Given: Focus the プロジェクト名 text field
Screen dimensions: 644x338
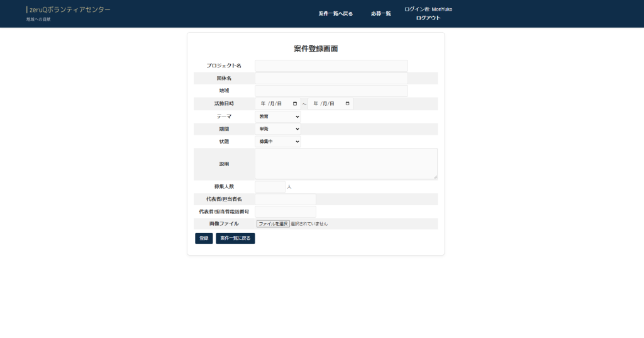Looking at the screenshot, I should [331, 65].
